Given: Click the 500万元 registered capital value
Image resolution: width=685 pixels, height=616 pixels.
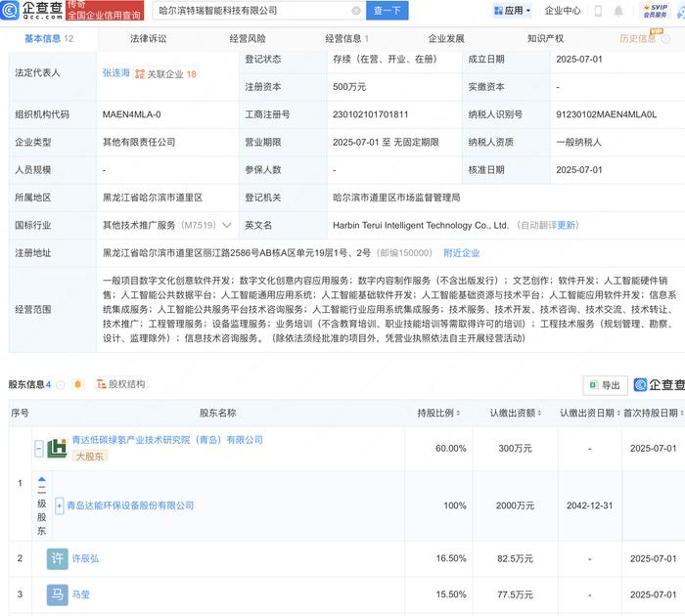Looking at the screenshot, I should tap(349, 87).
